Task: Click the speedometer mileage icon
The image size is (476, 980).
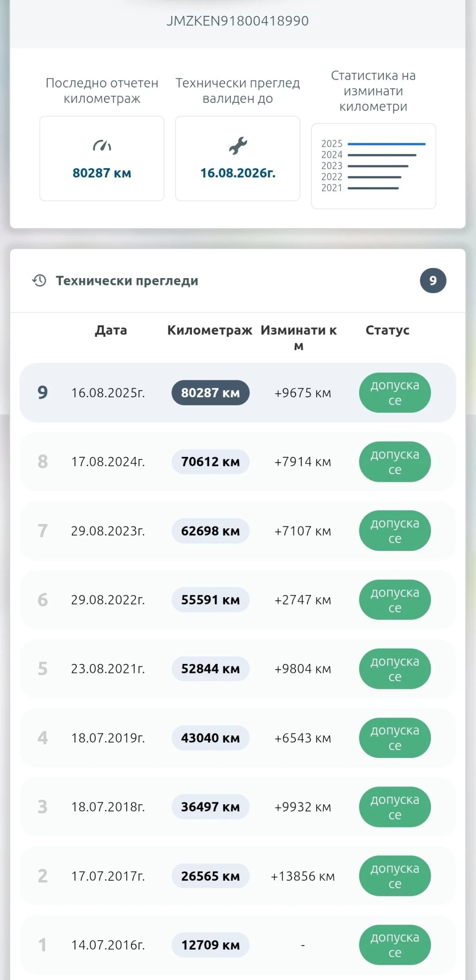Action: 102,146
